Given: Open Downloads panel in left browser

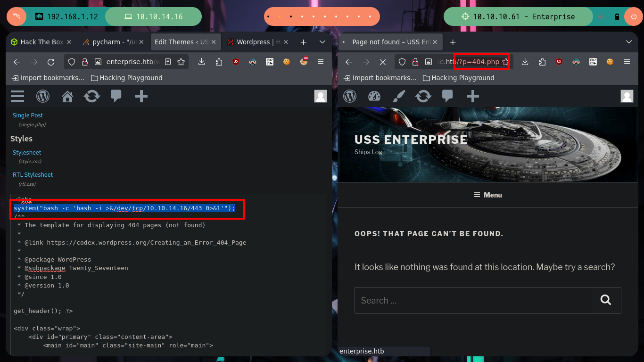Looking at the screenshot, I should (x=202, y=62).
